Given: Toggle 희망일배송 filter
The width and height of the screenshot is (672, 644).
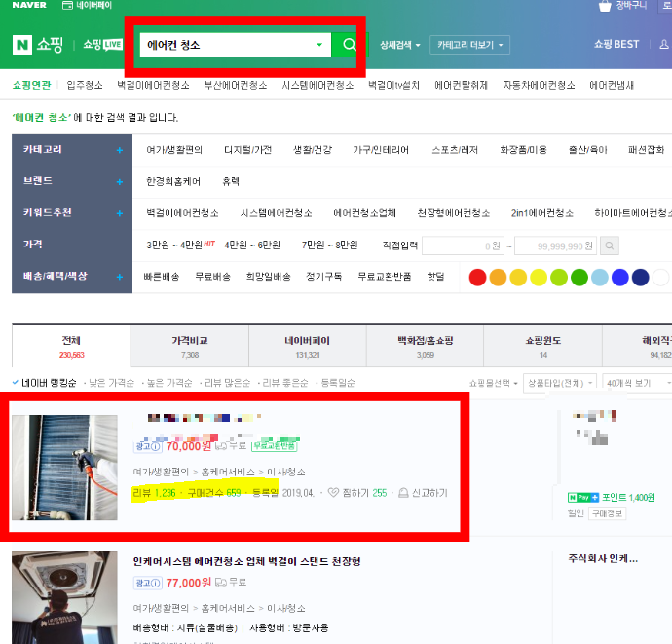Looking at the screenshot, I should [x=269, y=277].
